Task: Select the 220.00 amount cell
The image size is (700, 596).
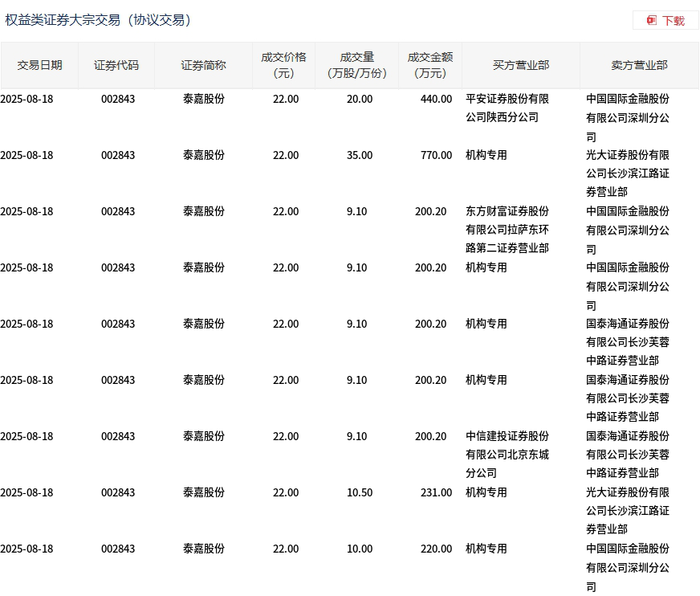Action: pyautogui.click(x=436, y=549)
